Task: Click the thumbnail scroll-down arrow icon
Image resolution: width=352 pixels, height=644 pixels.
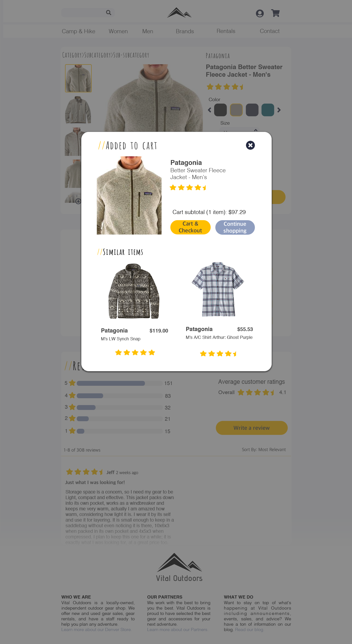Action: pyautogui.click(x=78, y=201)
